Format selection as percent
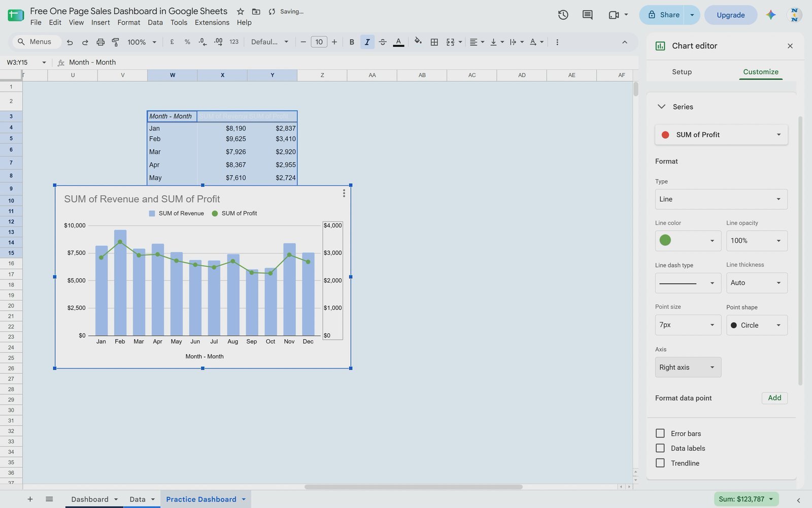This screenshot has width=812, height=508. coord(187,42)
